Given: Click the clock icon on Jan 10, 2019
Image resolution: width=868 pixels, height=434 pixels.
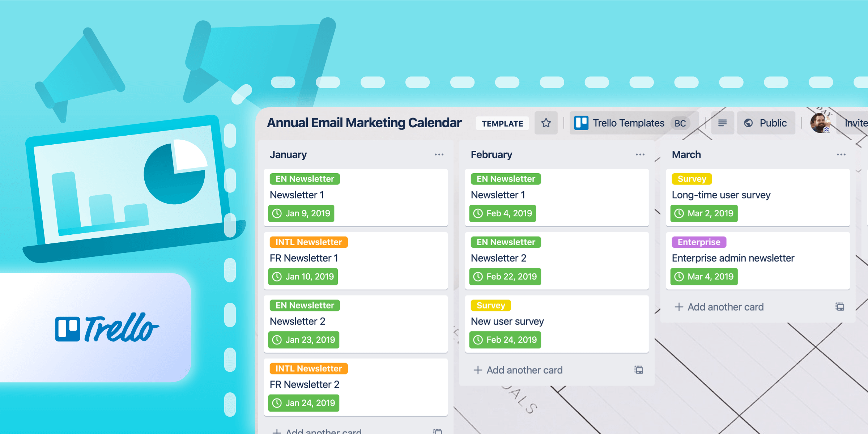Looking at the screenshot, I should click(277, 277).
